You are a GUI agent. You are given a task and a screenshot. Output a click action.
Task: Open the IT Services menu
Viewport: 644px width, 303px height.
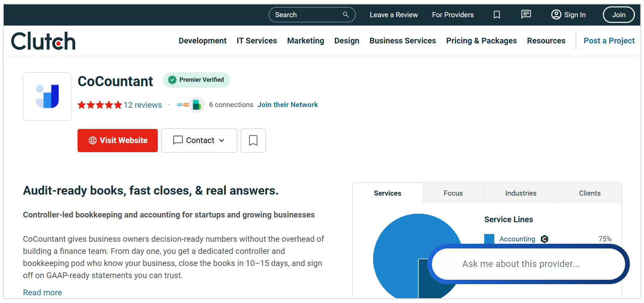(257, 41)
